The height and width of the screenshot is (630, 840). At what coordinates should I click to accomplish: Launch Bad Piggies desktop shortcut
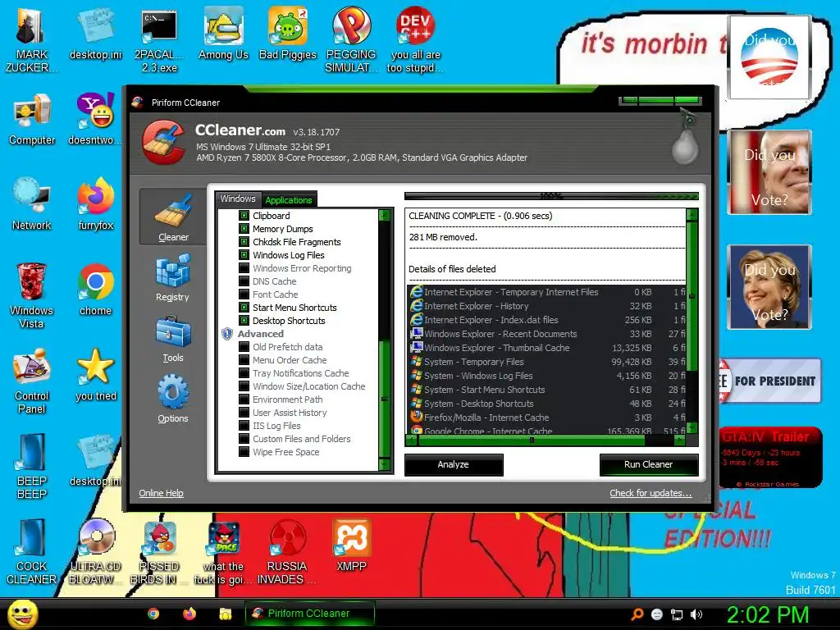click(x=288, y=34)
